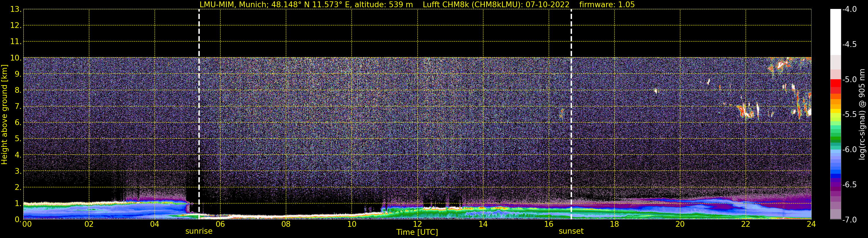Click time-axis tick label "06"
The width and height of the screenshot is (868, 238).
[x=220, y=224]
